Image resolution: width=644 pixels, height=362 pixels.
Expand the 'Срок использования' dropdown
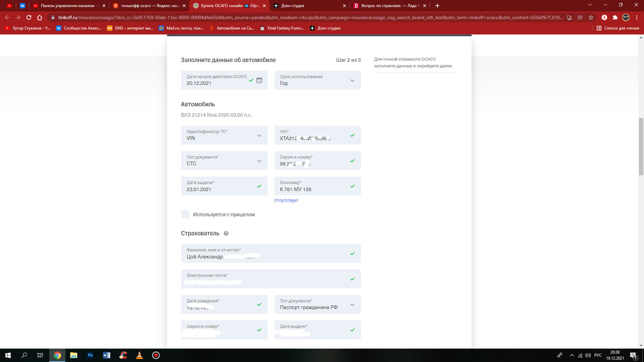tap(317, 80)
